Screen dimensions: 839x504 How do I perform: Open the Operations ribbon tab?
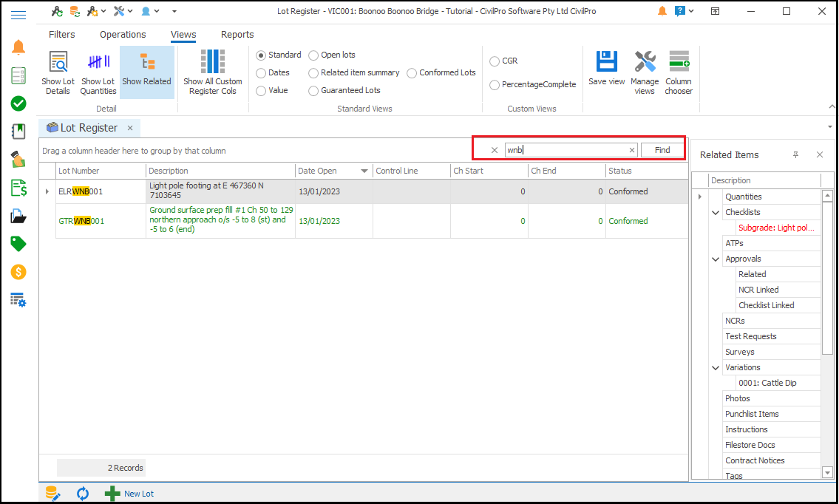pyautogui.click(x=123, y=34)
